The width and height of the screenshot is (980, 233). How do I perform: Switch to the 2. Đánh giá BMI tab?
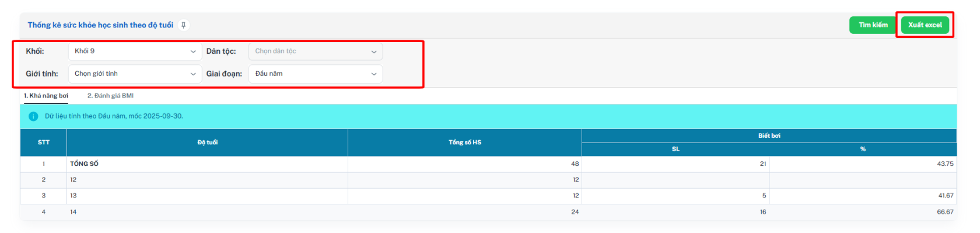110,96
